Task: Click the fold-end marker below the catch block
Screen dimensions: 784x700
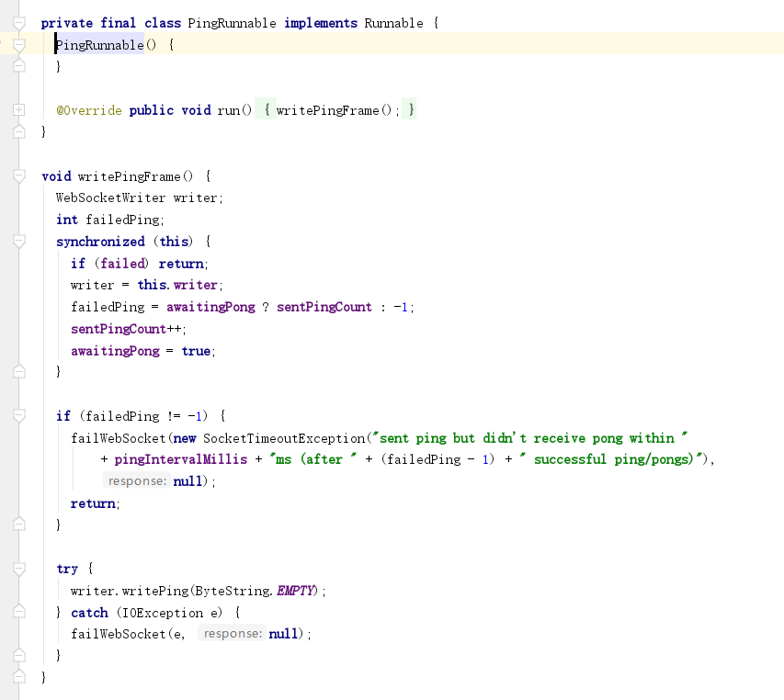Action: tap(18, 654)
